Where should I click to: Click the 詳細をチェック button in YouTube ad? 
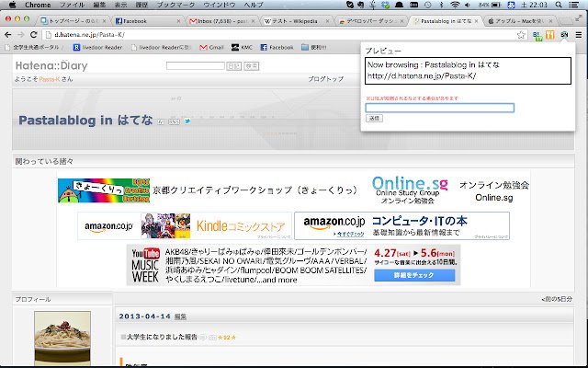pyautogui.click(x=414, y=275)
